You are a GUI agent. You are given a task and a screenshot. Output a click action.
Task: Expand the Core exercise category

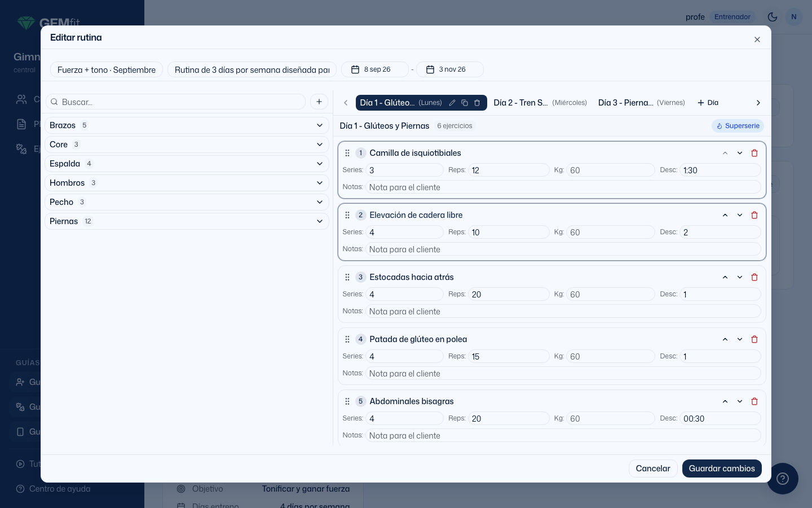tap(187, 144)
